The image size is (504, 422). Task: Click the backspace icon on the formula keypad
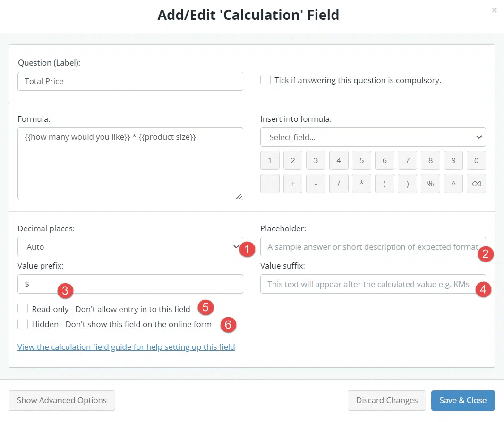(x=476, y=184)
